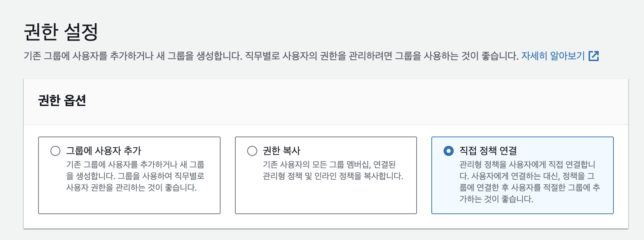The height and width of the screenshot is (240, 644).
Task: Click the blank space at bottom of 그룹에 사용자 추가 card
Action: (129, 203)
